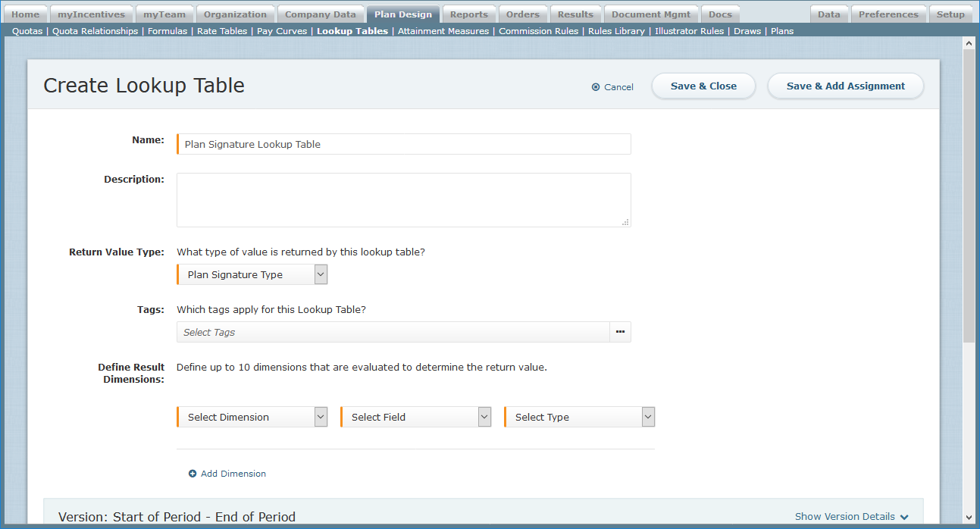980x529 pixels.
Task: Switch to the Reports tab
Action: click(468, 14)
